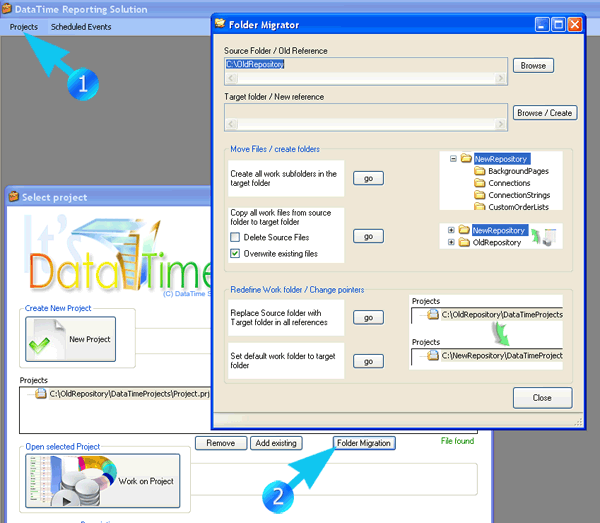This screenshot has width=600, height=523.
Task: Expand the OldRepository tree node
Action: pos(451,242)
